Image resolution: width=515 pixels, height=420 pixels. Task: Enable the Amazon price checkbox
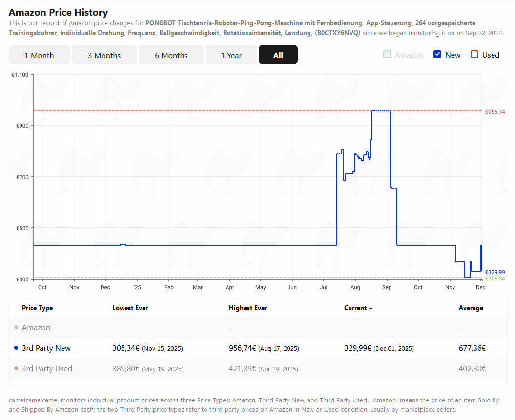387,55
